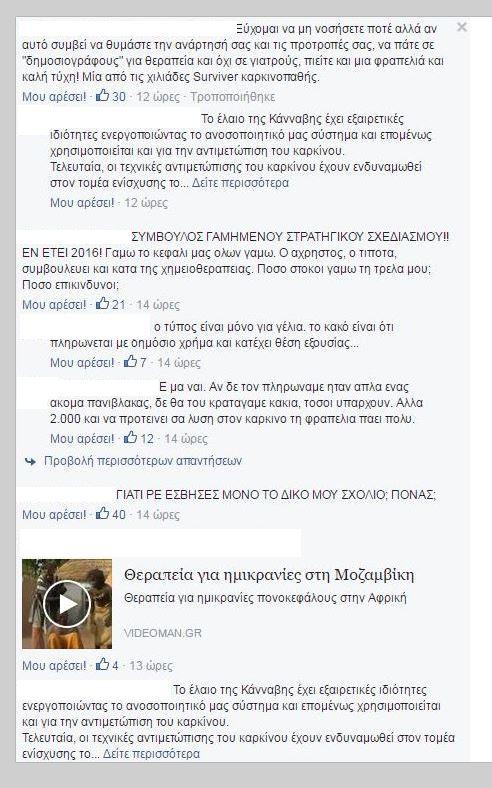Close the comments popup with the X

(x=461, y=27)
